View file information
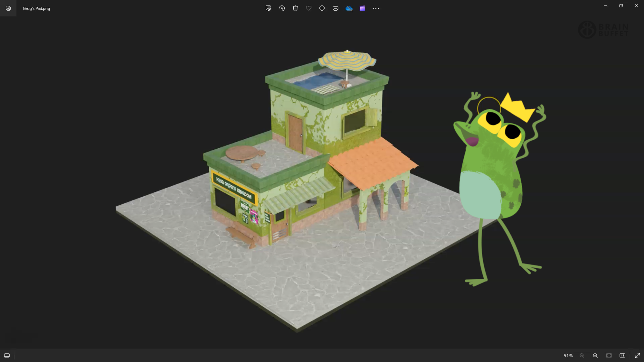 point(322,8)
